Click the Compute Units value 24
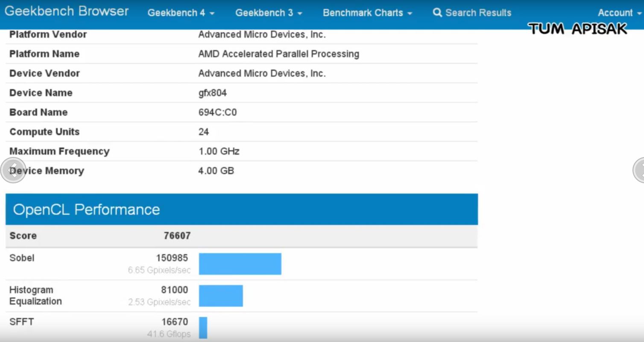This screenshot has width=644, height=342. [203, 132]
